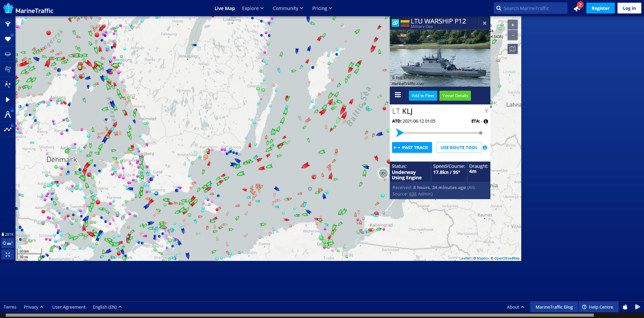Open My Fleets heart icon
This screenshot has height=318, width=644.
[8, 39]
